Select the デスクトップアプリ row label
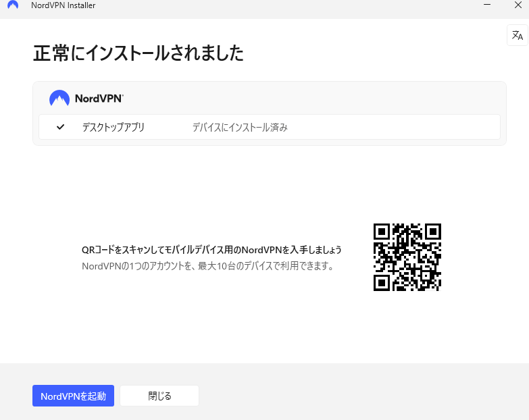 click(x=114, y=127)
